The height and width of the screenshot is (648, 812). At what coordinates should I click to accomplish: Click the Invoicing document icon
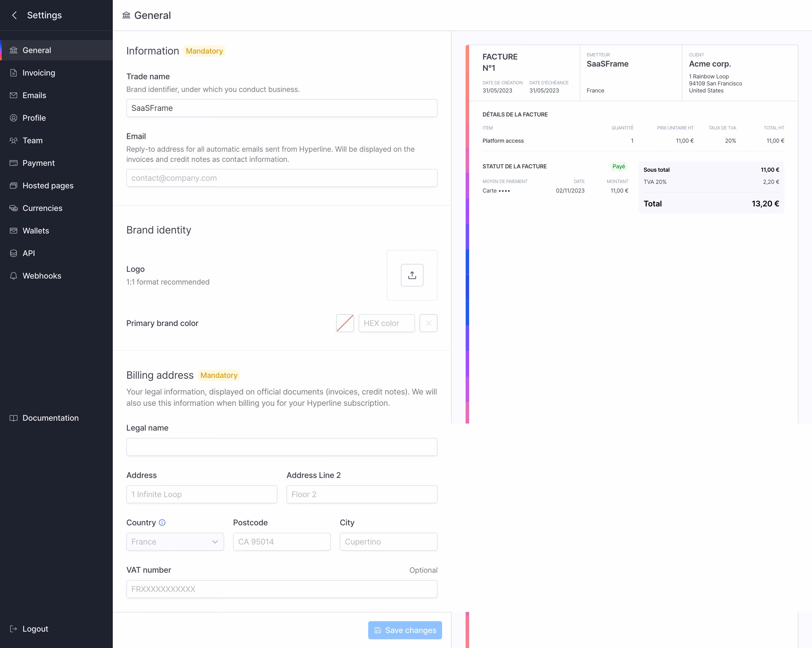coord(14,73)
